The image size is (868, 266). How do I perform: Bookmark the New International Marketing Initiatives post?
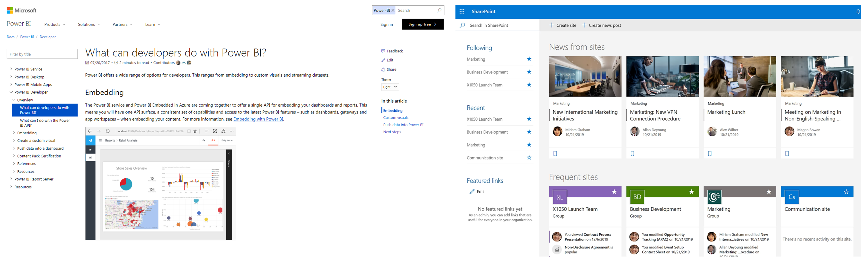[x=555, y=153]
